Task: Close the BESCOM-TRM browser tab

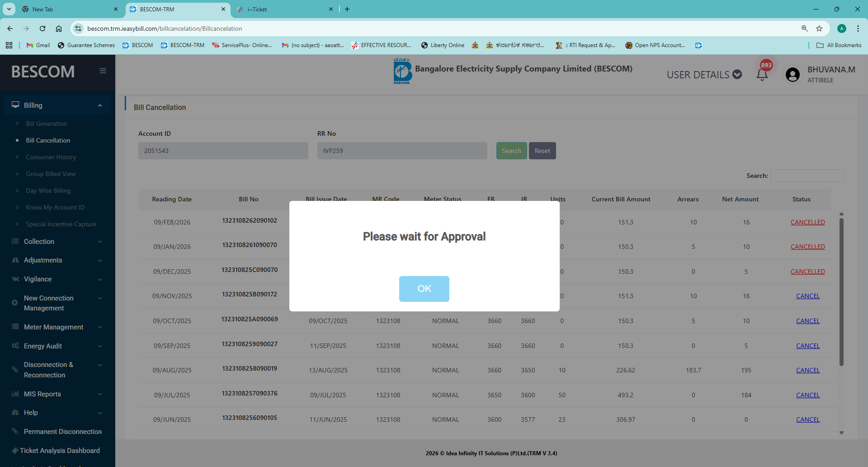Action: click(x=223, y=9)
